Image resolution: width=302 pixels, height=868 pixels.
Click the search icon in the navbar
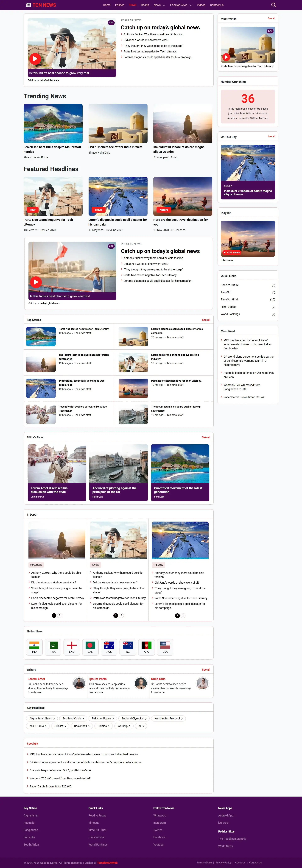(x=273, y=5)
